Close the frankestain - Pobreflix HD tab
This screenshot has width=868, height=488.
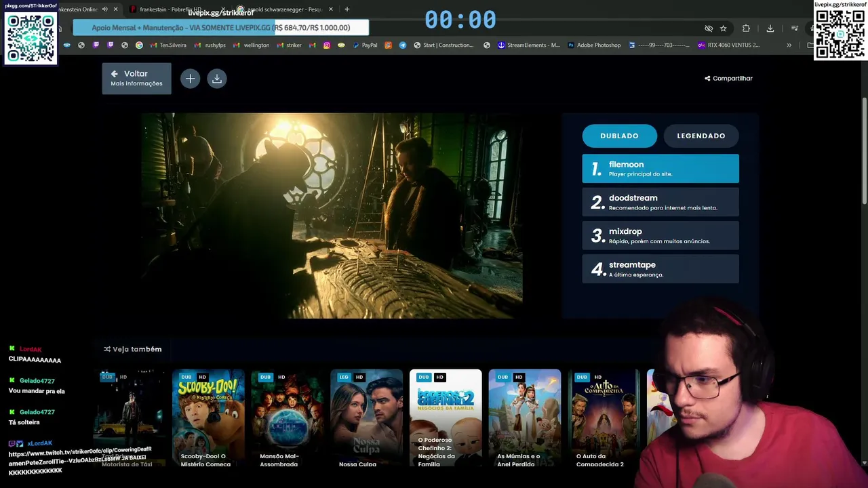222,9
